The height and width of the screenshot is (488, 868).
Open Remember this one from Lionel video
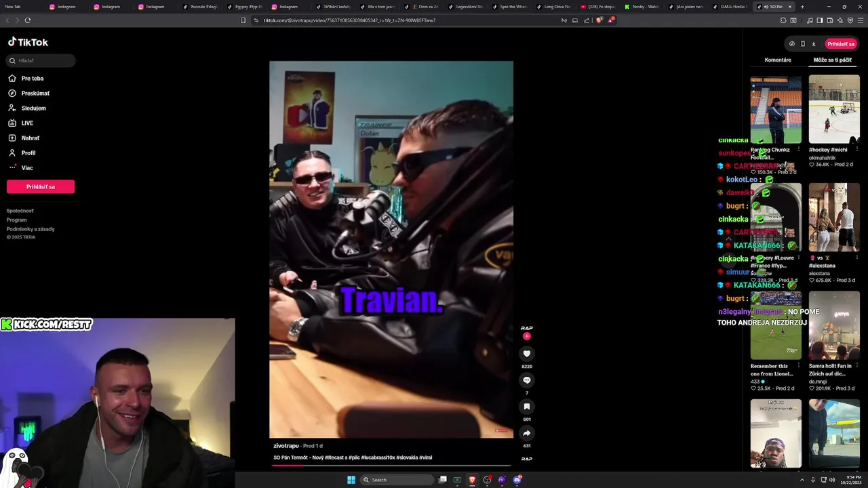(x=776, y=325)
